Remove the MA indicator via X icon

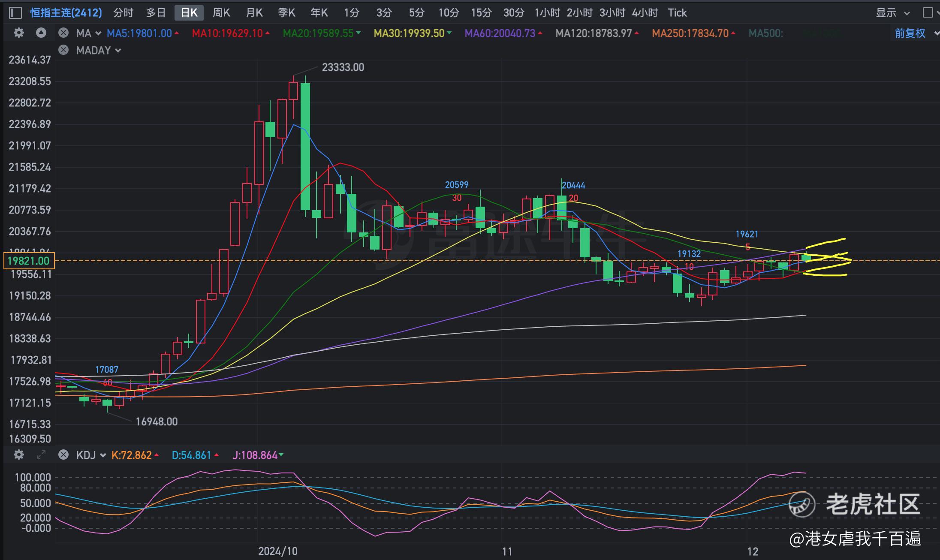[x=63, y=33]
